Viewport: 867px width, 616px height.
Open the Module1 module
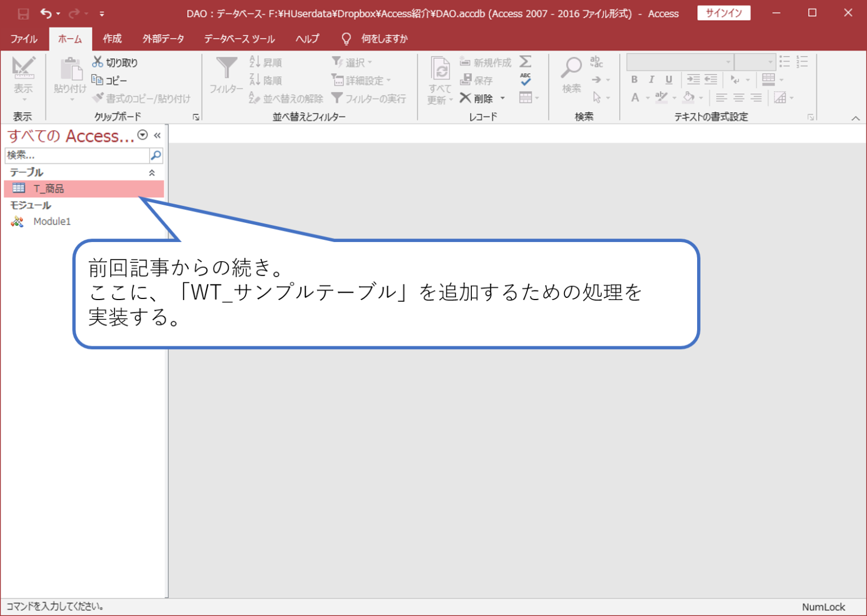pos(51,221)
